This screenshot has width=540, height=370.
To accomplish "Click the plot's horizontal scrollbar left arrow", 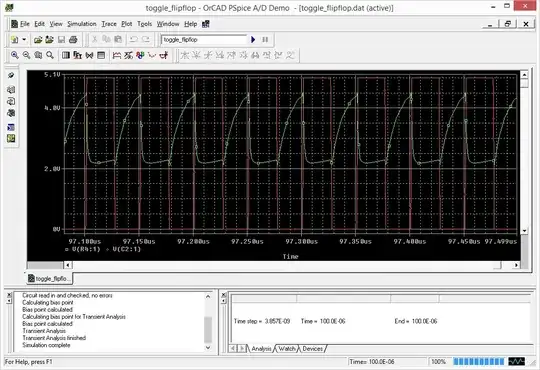I will 68,265.
